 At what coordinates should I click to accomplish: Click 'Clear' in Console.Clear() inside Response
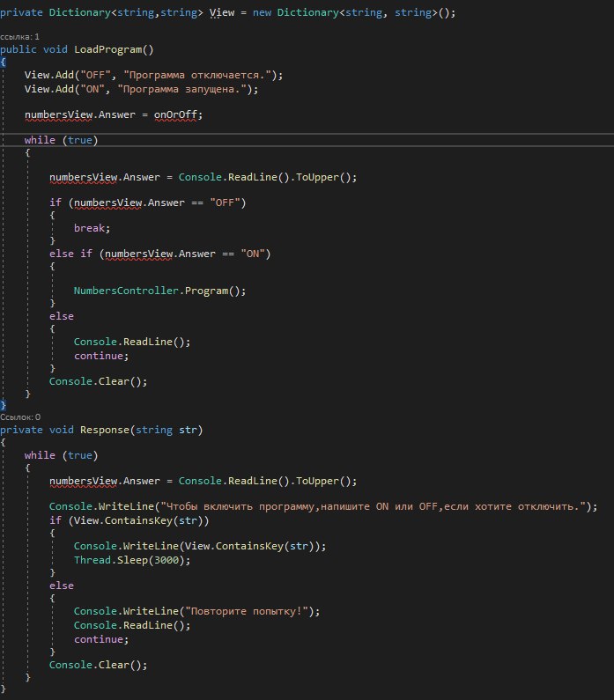(114, 665)
